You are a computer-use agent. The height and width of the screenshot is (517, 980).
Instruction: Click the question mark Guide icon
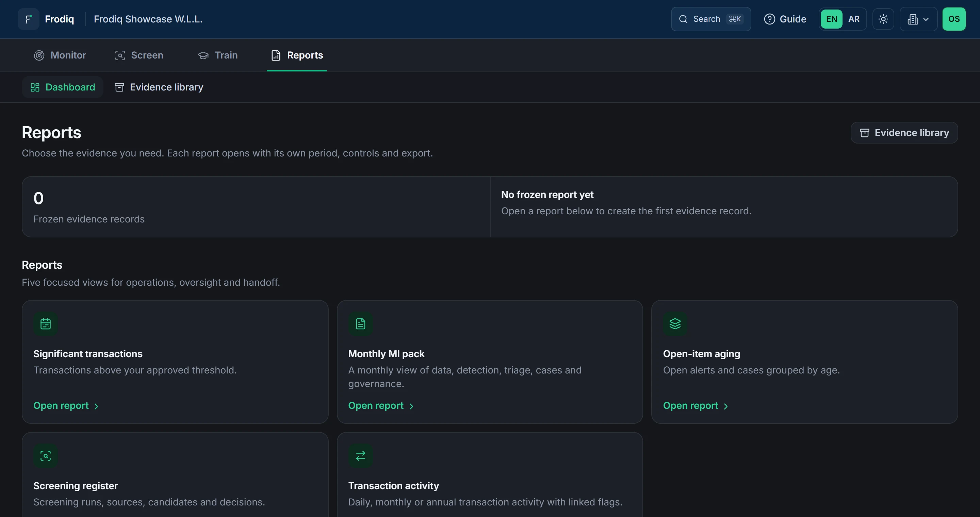tap(769, 19)
